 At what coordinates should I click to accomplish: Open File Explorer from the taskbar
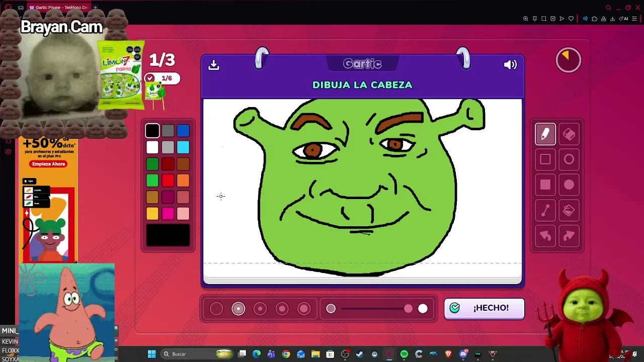point(315,354)
